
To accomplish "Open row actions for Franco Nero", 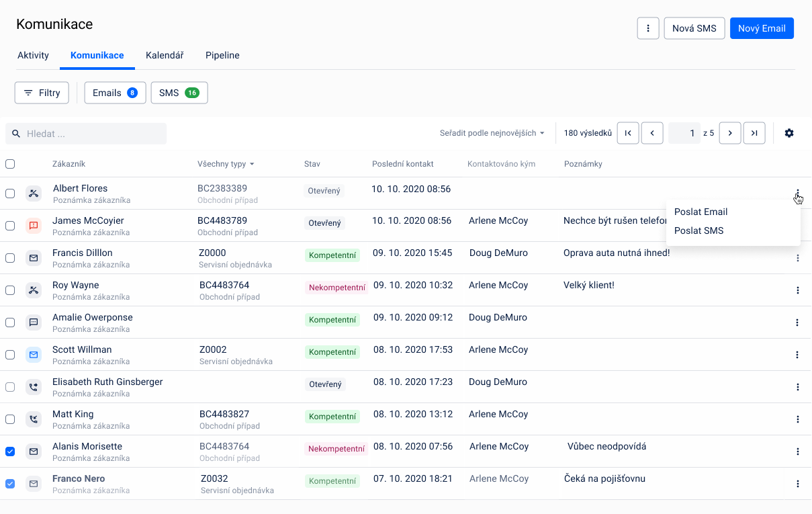I will tap(797, 484).
